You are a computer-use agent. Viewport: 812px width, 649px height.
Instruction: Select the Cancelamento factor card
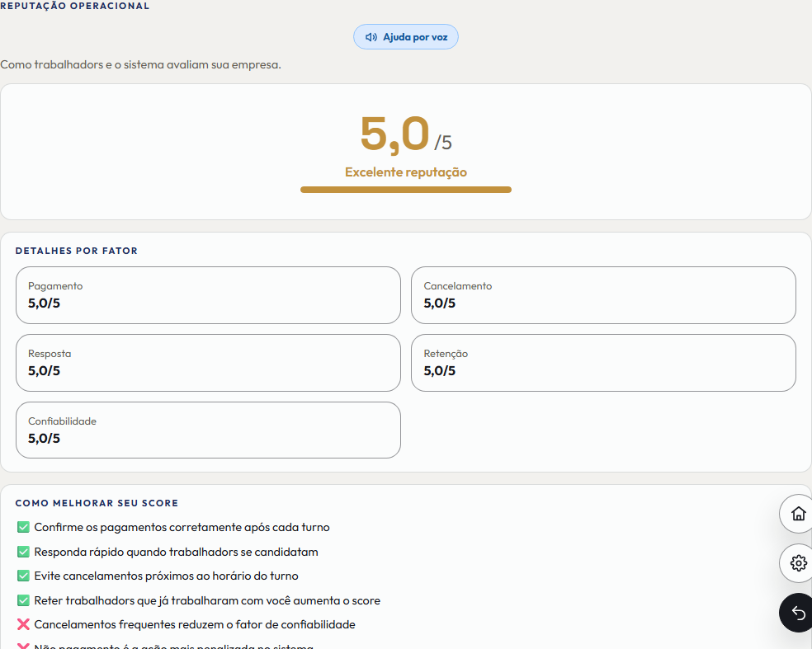603,295
